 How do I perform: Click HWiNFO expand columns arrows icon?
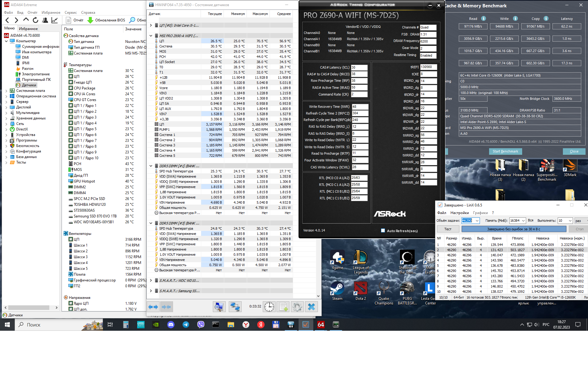[x=153, y=307]
